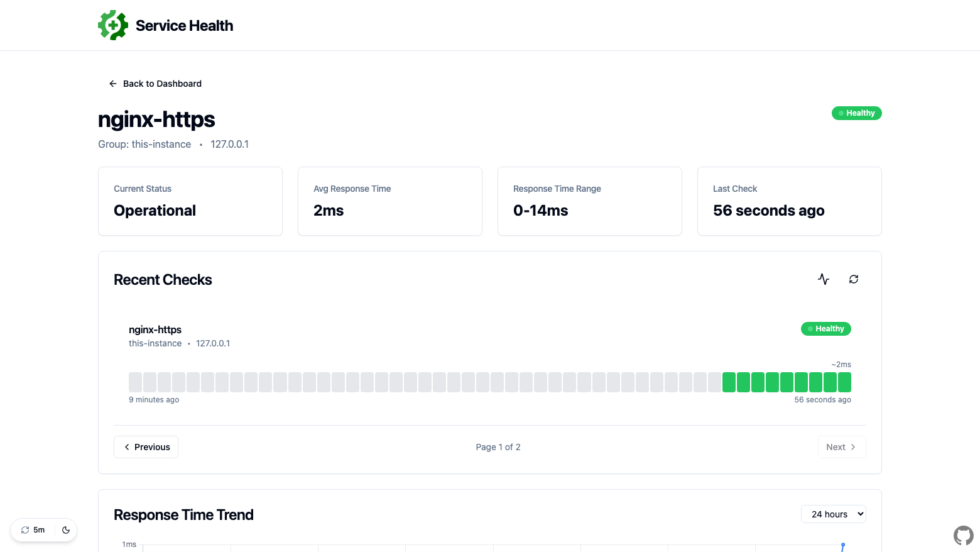Toggle the activity pulse chart icon
This screenshot has height=552, width=980.
click(x=824, y=279)
